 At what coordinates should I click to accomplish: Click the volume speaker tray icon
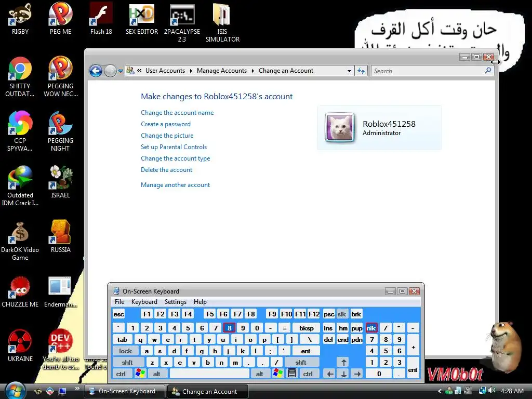pyautogui.click(x=493, y=391)
